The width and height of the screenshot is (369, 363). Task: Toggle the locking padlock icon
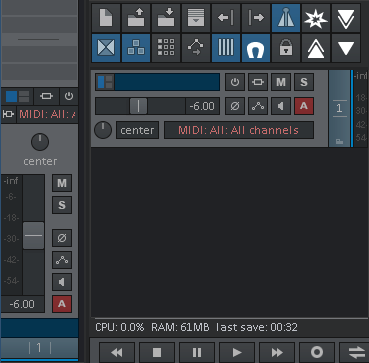(286, 48)
